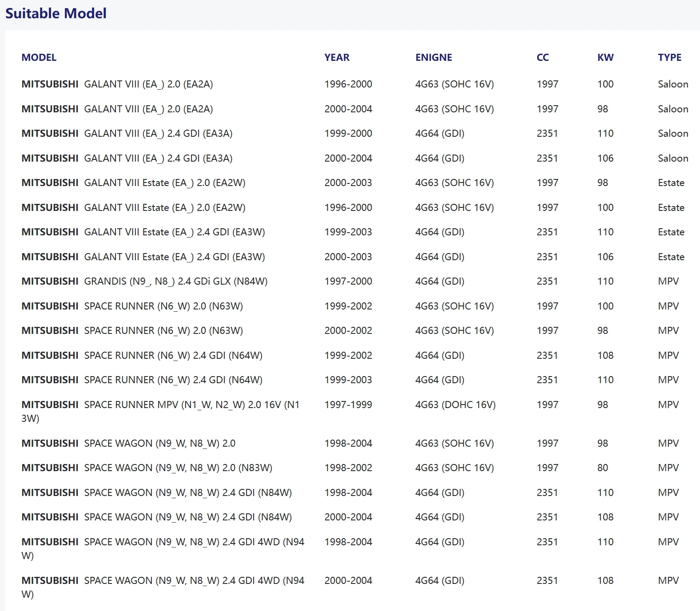Viewport: 700px width, 611px height.
Task: Click the 1997-2000 year in the GRANDIS row
Action: (348, 281)
